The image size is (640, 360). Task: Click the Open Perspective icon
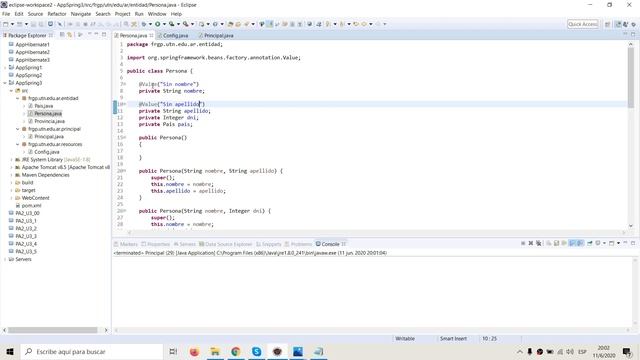click(607, 24)
